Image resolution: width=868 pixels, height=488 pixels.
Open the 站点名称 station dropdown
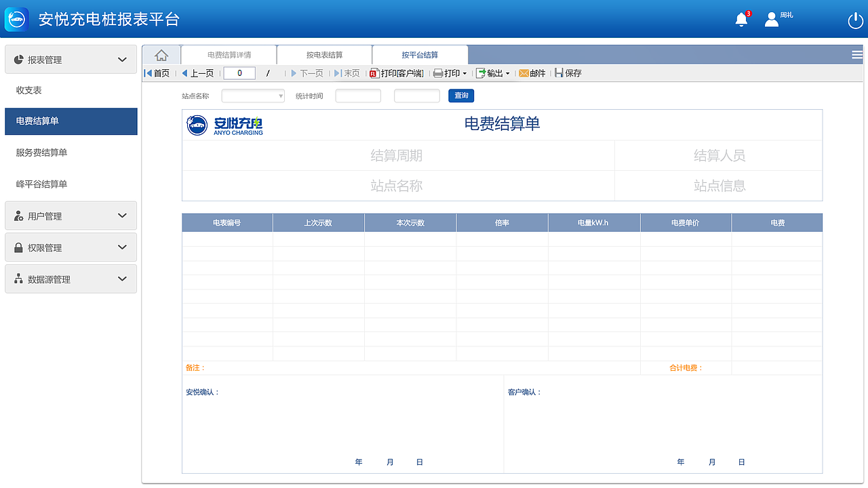252,96
